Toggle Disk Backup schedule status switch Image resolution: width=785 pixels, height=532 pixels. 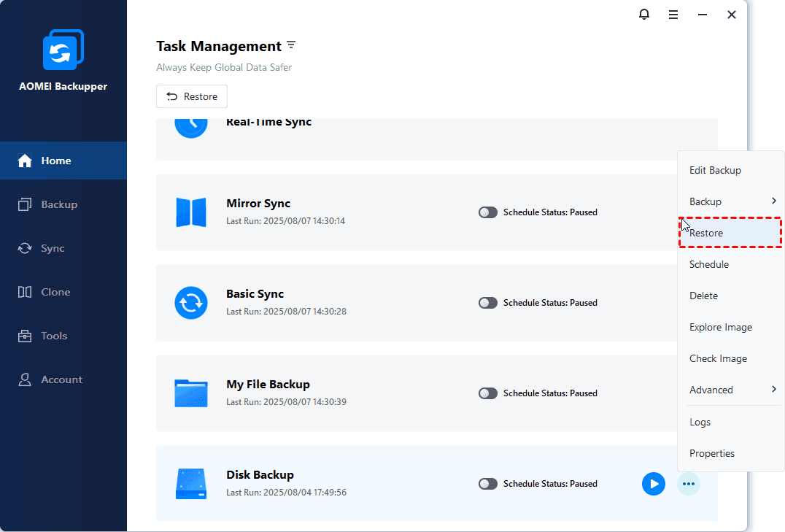[x=487, y=484]
